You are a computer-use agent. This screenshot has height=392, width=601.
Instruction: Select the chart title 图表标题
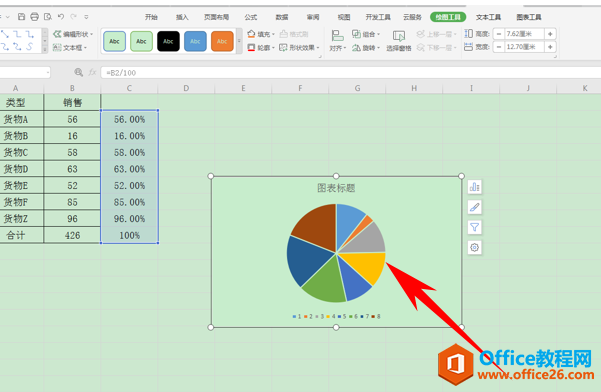click(336, 188)
